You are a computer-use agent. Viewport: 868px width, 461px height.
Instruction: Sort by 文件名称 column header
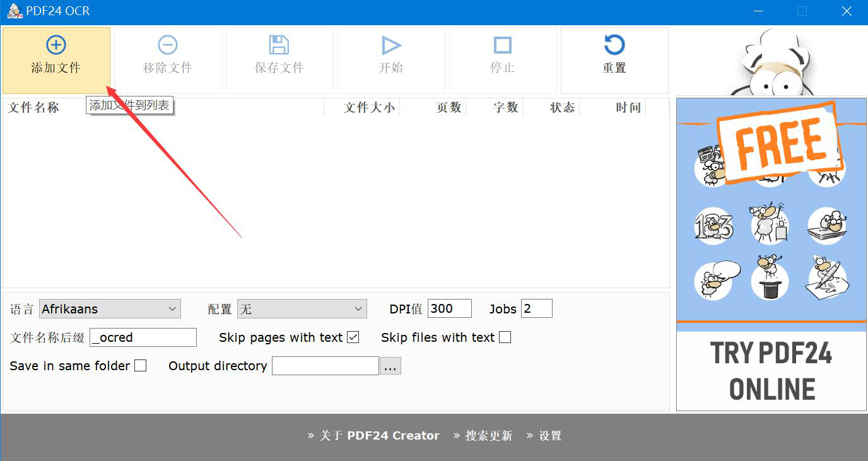pyautogui.click(x=163, y=108)
